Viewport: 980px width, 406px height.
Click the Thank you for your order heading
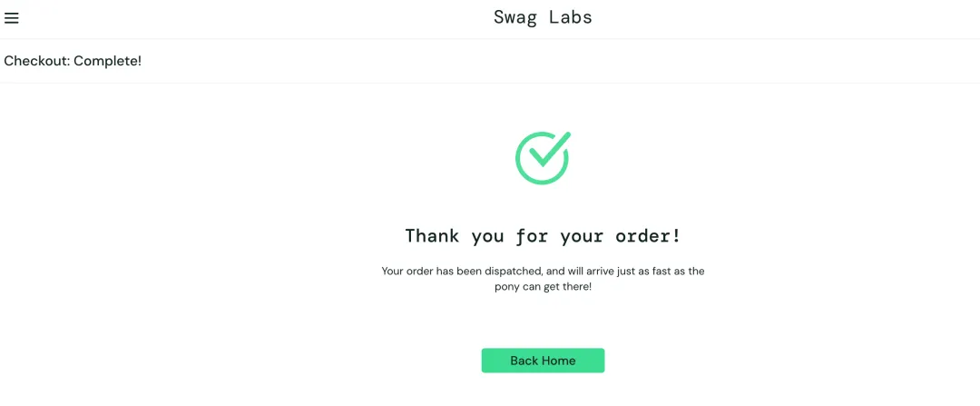pyautogui.click(x=543, y=236)
